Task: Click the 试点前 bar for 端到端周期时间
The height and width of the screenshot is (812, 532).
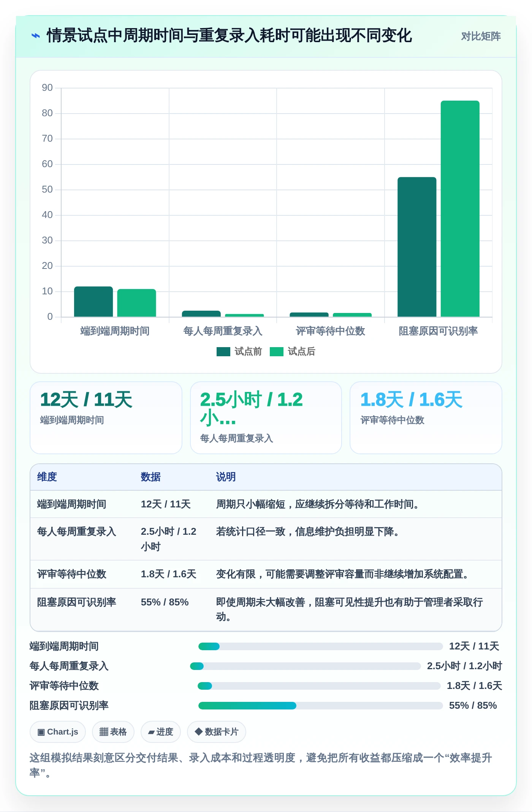Action: [93, 302]
